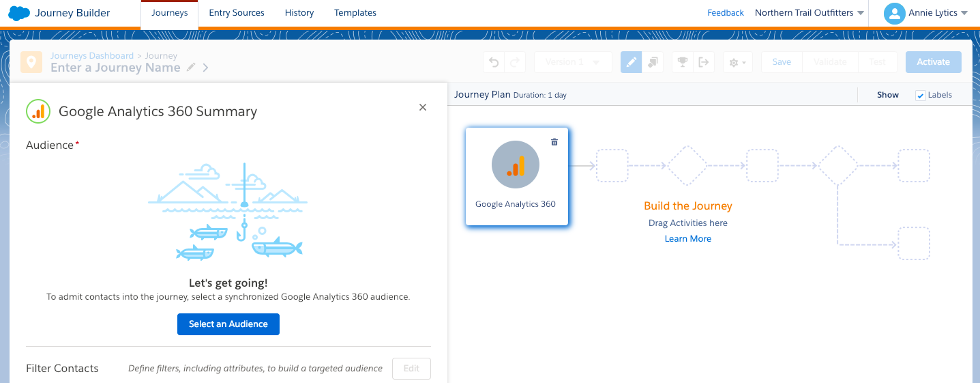This screenshot has width=980, height=383.
Task: Click the lower branch activity placeholder
Action: (915, 244)
